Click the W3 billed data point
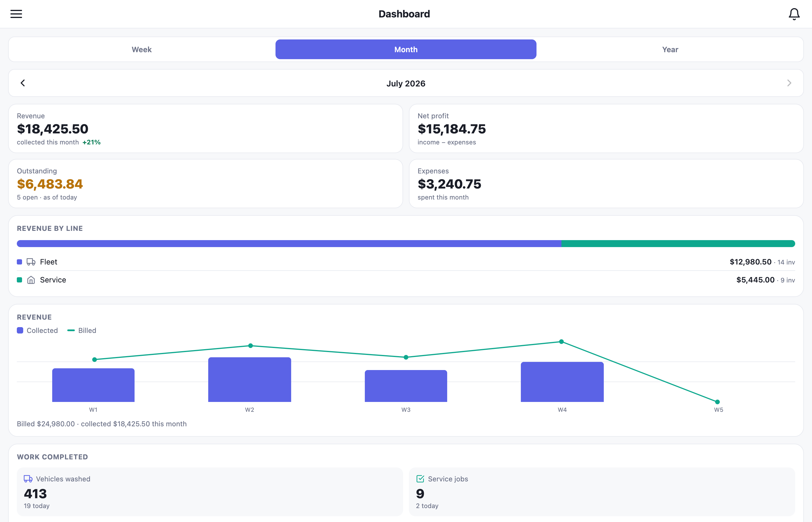The image size is (812, 522). click(406, 357)
